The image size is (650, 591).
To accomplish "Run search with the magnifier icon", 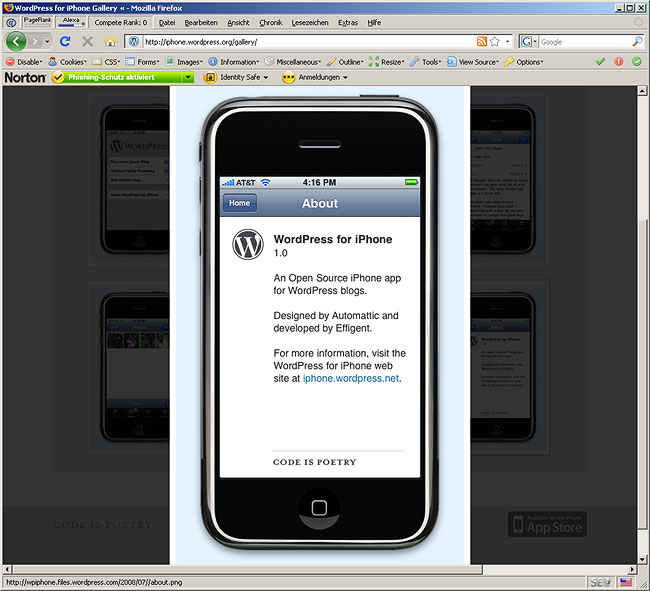I will pyautogui.click(x=637, y=41).
